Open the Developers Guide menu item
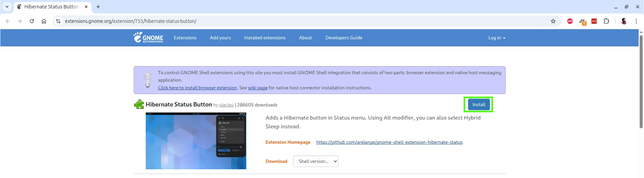 (x=344, y=38)
